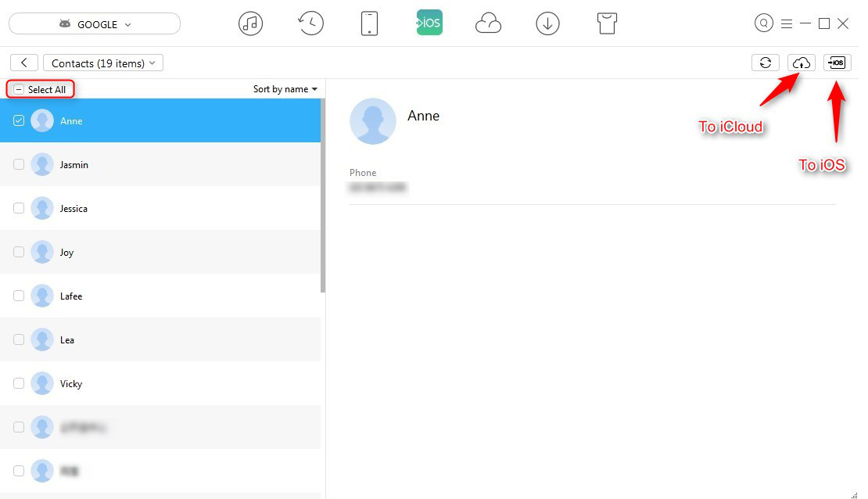Viewport: 868px width, 499px height.
Task: Click Anne's avatar in contact list
Action: (42, 120)
